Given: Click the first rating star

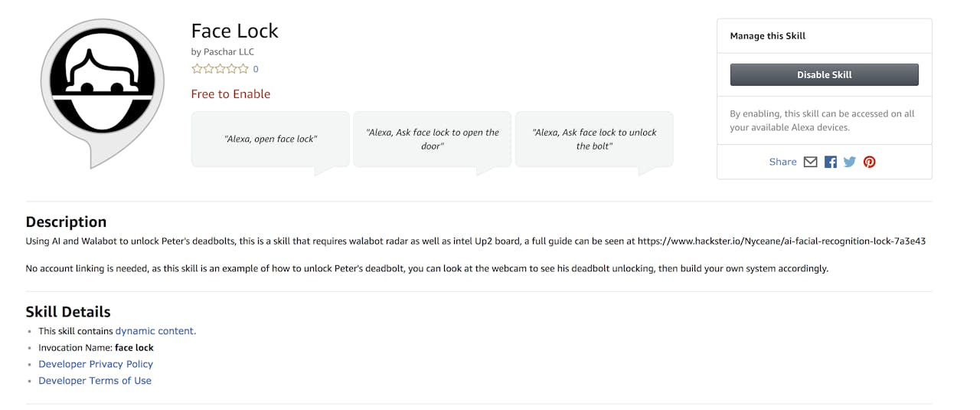Looking at the screenshot, I should pos(197,69).
